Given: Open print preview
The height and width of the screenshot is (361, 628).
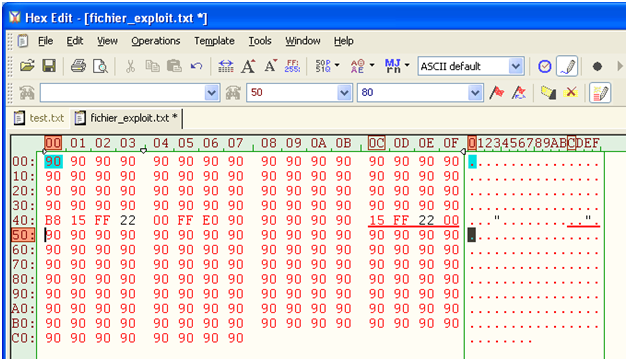Looking at the screenshot, I should point(100,66).
